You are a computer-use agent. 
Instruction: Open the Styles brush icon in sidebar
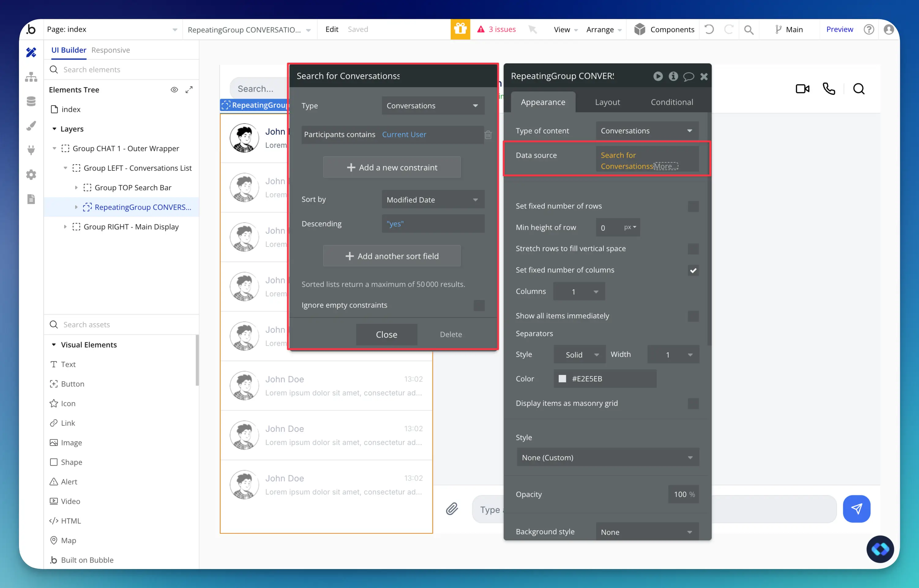coord(31,126)
